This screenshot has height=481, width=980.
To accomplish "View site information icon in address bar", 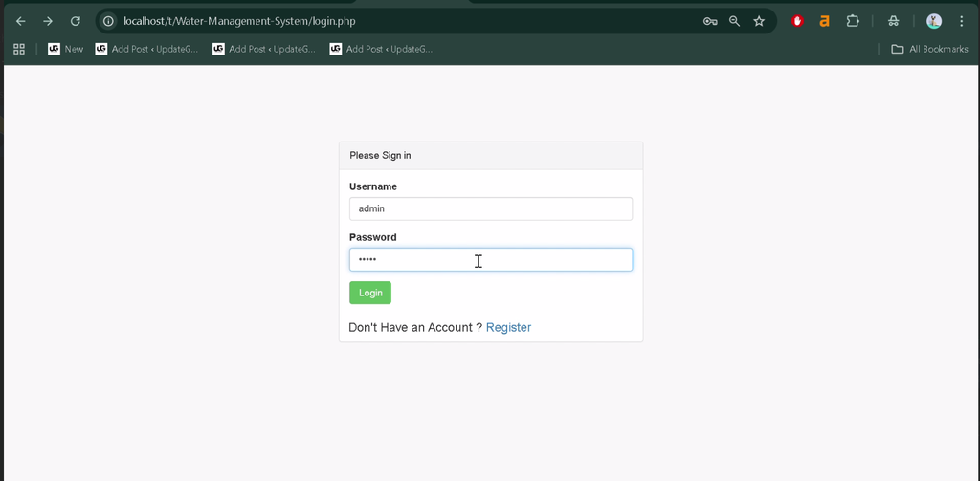I will pos(109,21).
